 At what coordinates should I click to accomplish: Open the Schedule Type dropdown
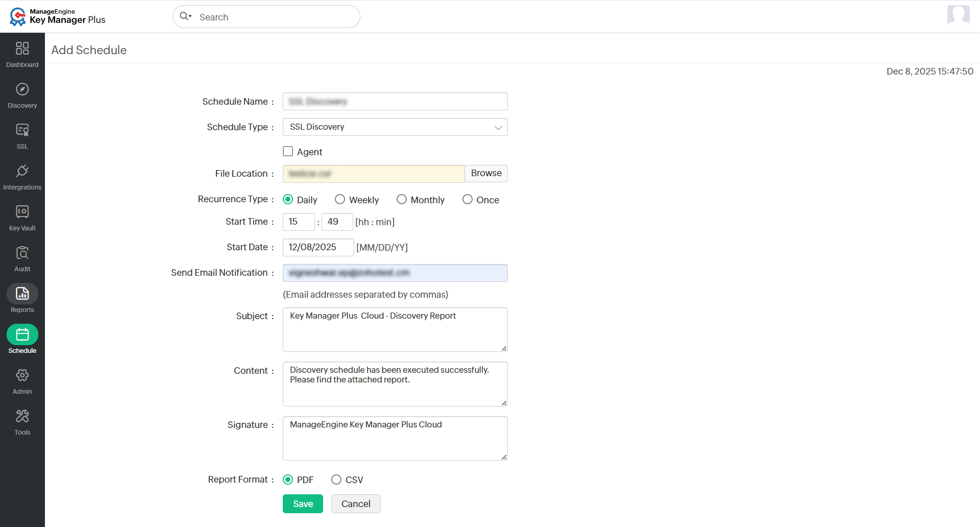click(x=395, y=127)
